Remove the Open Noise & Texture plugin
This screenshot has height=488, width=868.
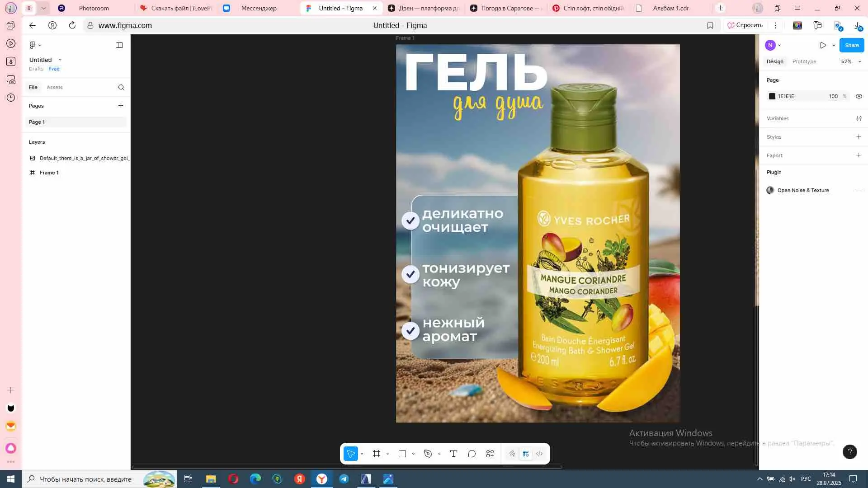tap(859, 190)
